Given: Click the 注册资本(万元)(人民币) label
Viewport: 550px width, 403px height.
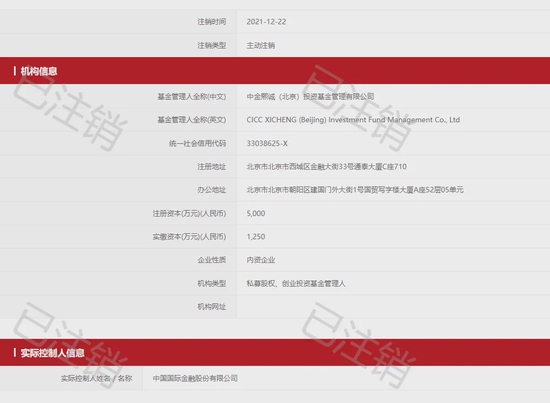Looking at the screenshot, I should pos(189,213).
